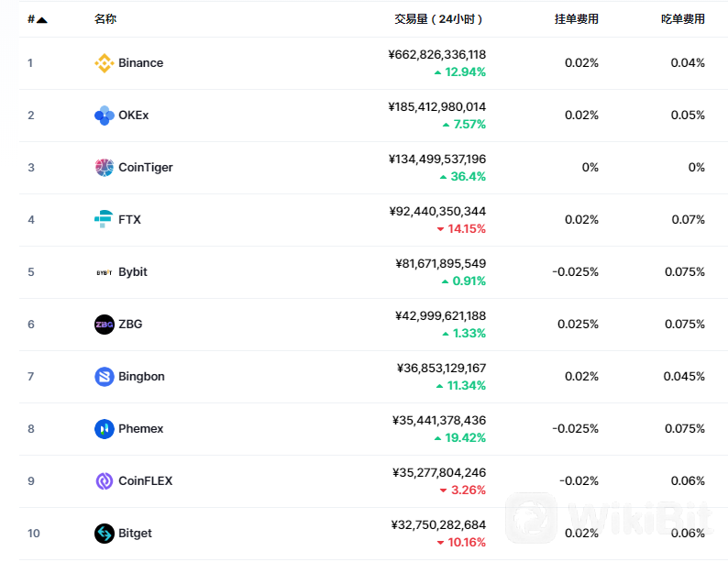Open the Phemex exchange link
This screenshot has height=562, width=728.
tap(140, 429)
